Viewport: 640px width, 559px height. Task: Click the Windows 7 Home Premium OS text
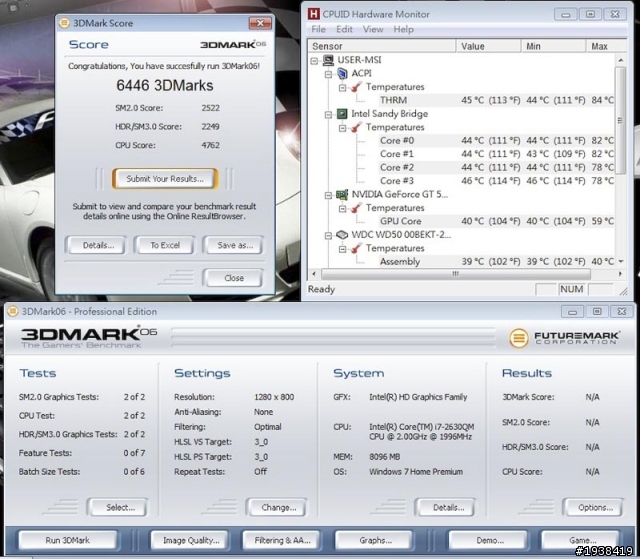pos(416,472)
